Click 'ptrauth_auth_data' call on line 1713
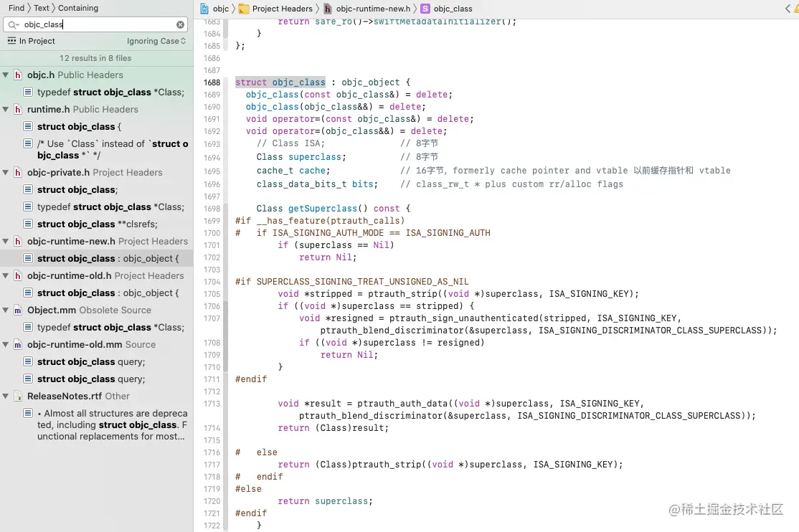Image resolution: width=799 pixels, height=532 pixels. [402, 404]
